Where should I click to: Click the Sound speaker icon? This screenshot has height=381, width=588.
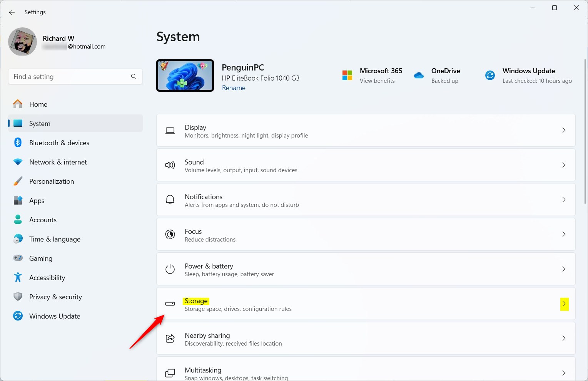170,165
